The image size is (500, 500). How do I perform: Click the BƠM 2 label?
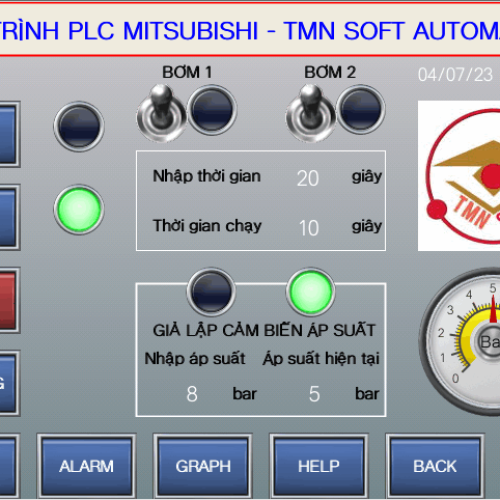[330, 72]
